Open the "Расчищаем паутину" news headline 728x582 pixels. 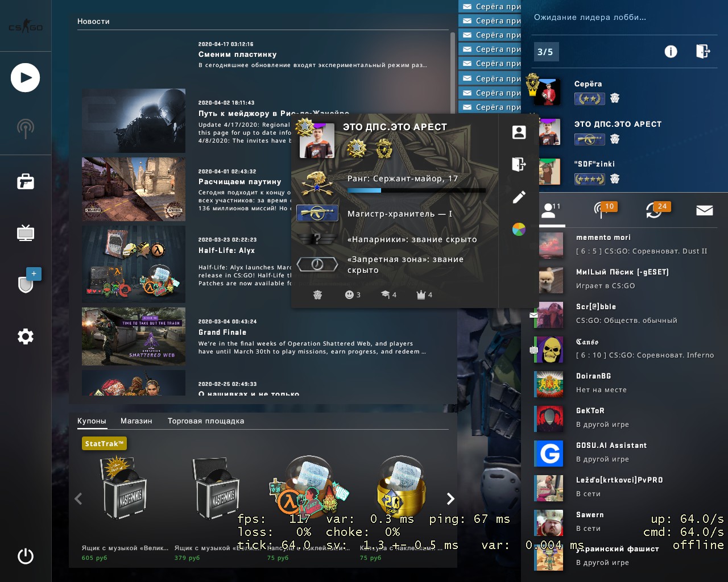240,182
